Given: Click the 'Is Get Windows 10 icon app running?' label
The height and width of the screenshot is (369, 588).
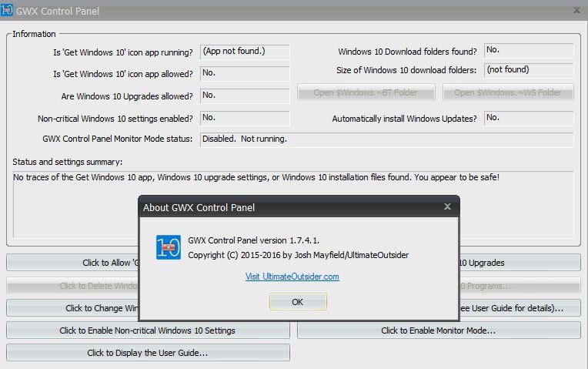Looking at the screenshot, I should [123, 52].
